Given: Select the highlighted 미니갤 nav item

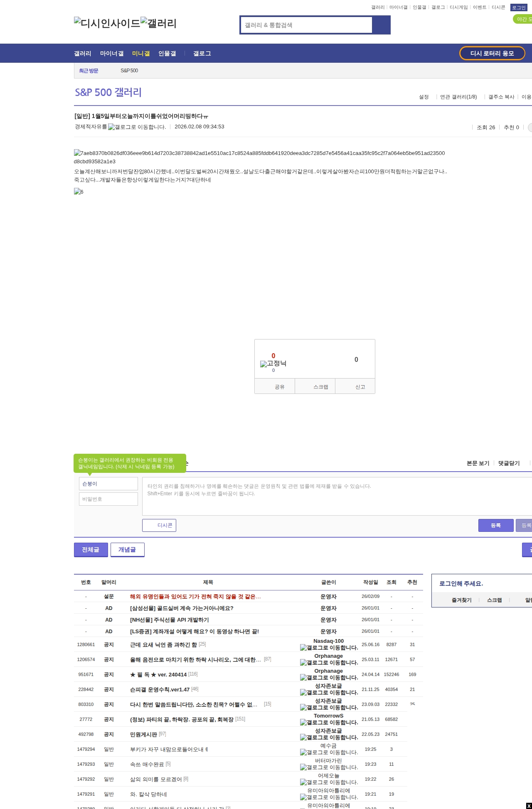Looking at the screenshot, I should 141,54.
